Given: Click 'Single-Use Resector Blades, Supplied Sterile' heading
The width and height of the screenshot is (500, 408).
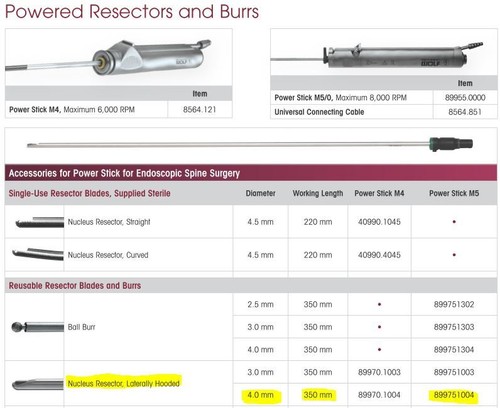Looking at the screenshot, I should coord(89,193).
